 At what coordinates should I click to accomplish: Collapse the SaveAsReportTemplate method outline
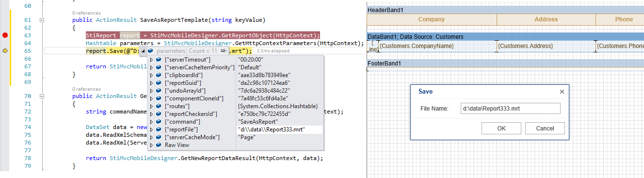click(x=42, y=20)
